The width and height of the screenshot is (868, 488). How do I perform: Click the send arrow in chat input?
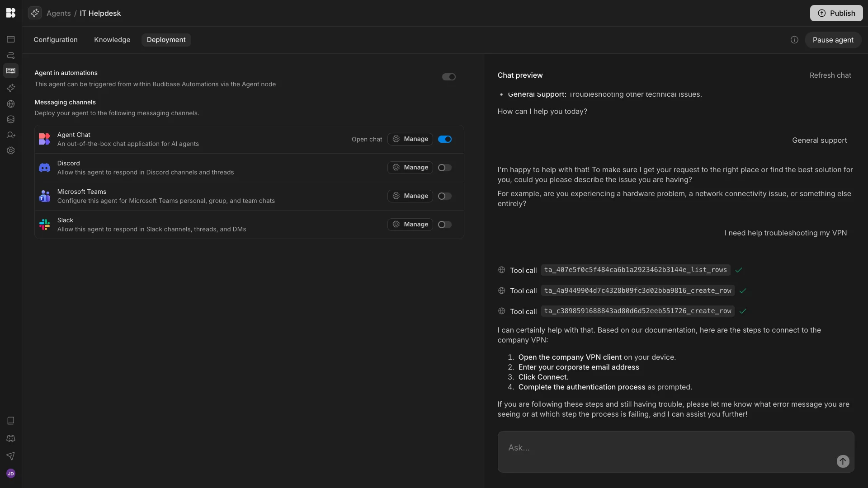pos(843,461)
